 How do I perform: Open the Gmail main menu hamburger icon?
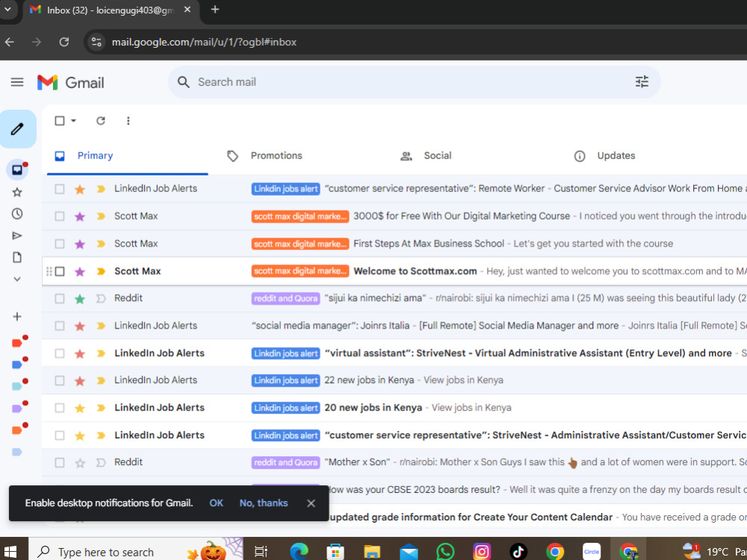17,82
